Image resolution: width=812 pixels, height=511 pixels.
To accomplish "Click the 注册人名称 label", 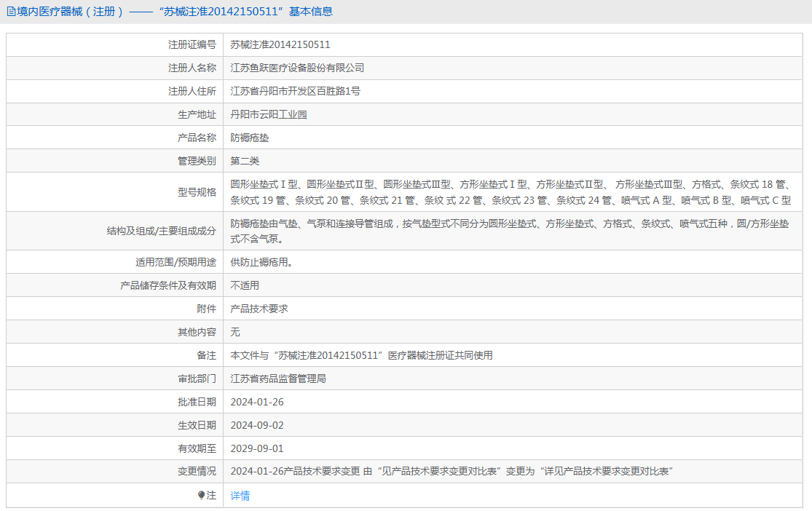I will click(x=192, y=68).
